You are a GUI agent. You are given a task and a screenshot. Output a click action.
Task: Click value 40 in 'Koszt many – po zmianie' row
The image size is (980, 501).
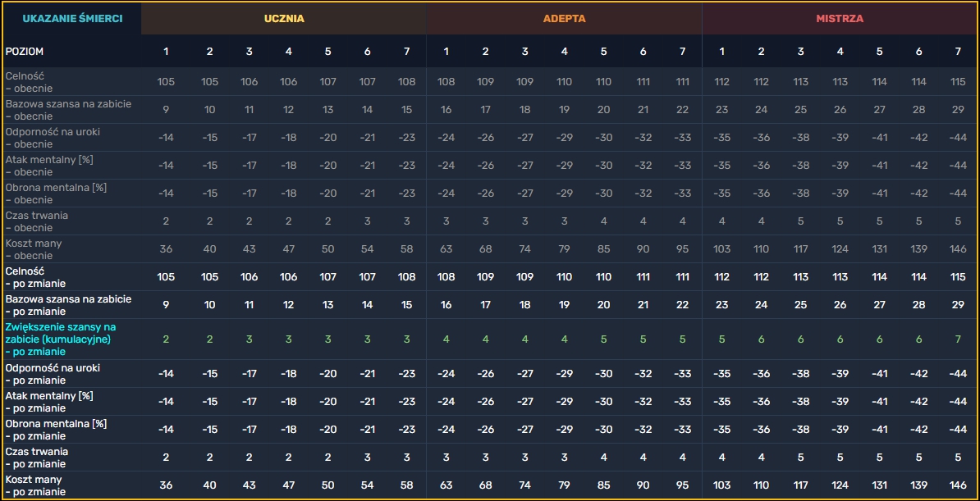[x=209, y=485]
